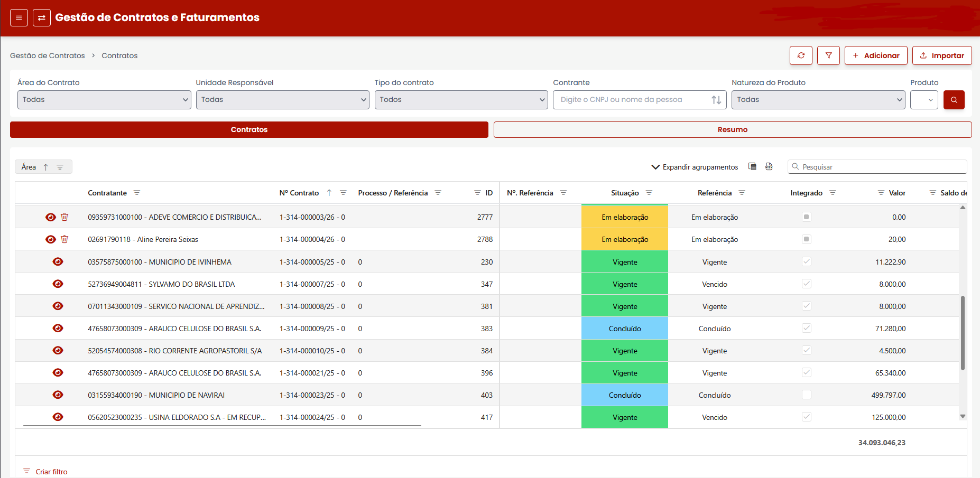The width and height of the screenshot is (980, 478).
Task: Toggle Integrado checkbox for Aline Pereira Seixas
Action: click(x=806, y=239)
